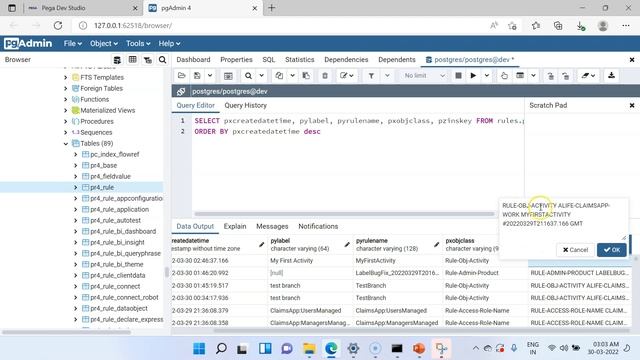Viewport: 640px width, 360px height.
Task: Click the View Data grid icon in Browser panel
Action: 132,60
